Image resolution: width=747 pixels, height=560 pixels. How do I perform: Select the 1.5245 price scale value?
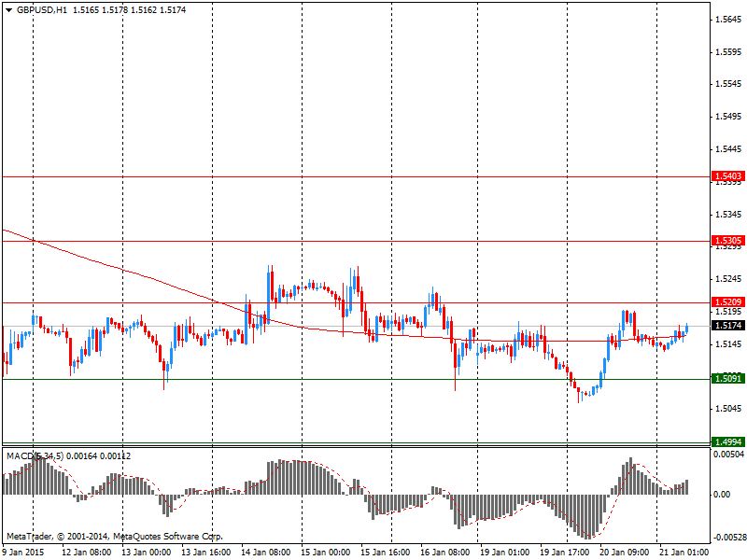click(x=729, y=279)
